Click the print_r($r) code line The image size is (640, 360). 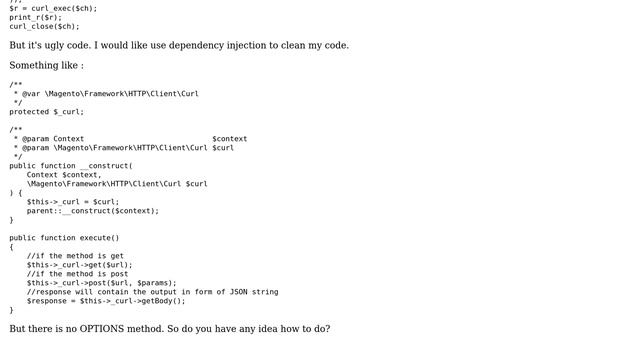point(36,17)
